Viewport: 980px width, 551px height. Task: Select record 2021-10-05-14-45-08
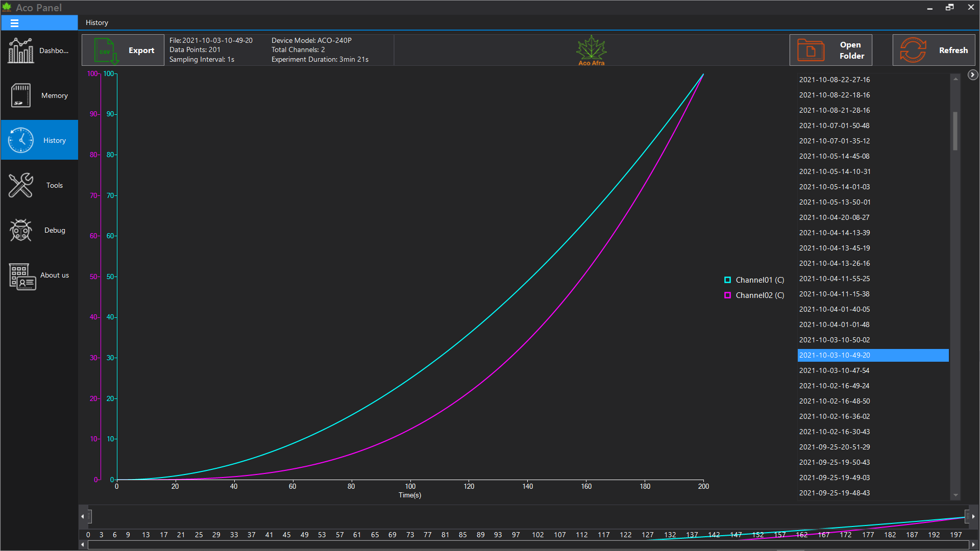873,156
